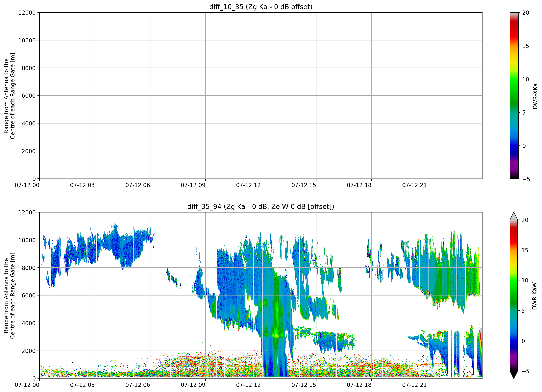The width and height of the screenshot is (542, 392).
Task: Click the 0 tick on DWR-XKa colorbar
Action: (524, 146)
